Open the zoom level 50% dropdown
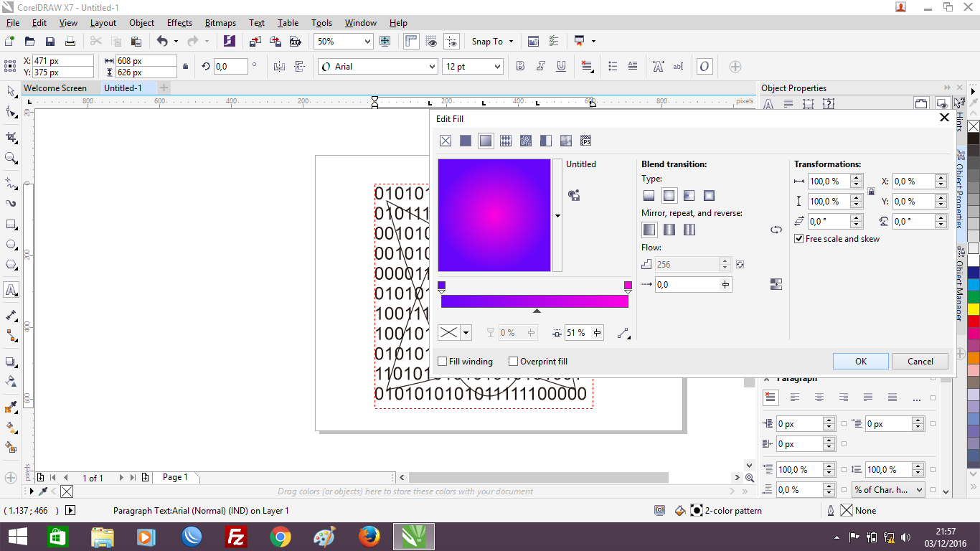This screenshot has width=980, height=551. pyautogui.click(x=367, y=42)
